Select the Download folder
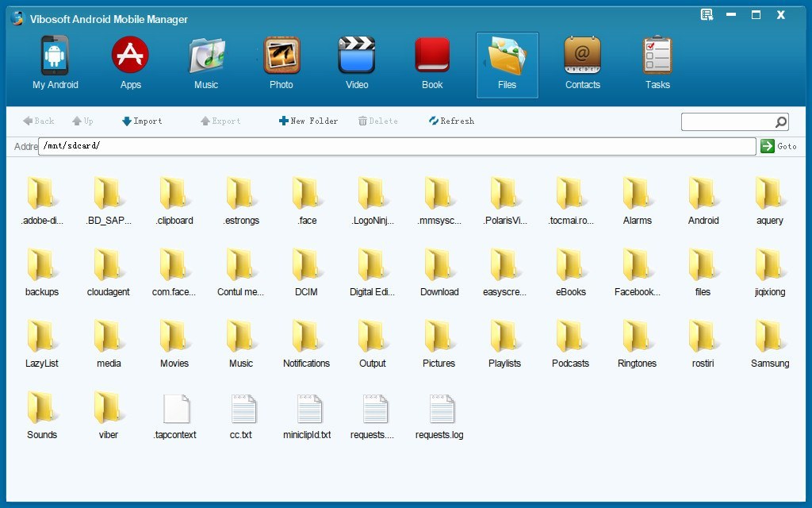Viewport: 812px width, 508px height. 439,273
